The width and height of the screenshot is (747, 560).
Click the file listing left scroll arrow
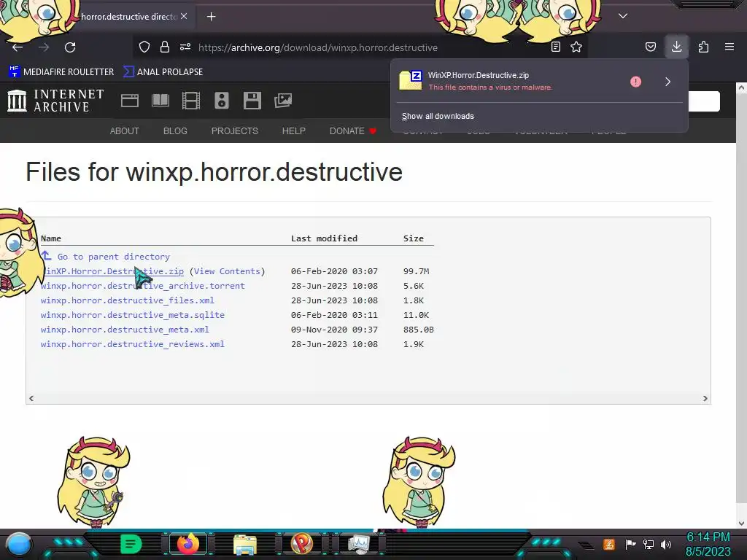[x=31, y=399]
